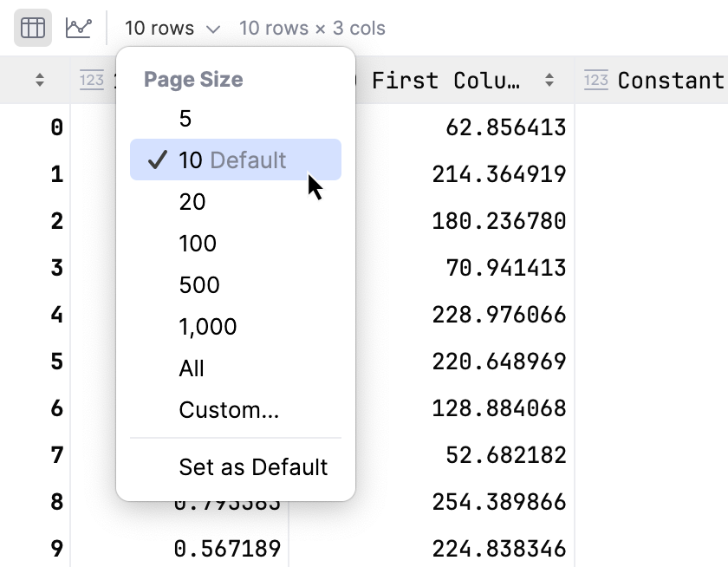Choose page size 5 from the menu
Image resolution: width=728 pixels, height=567 pixels.
tap(184, 118)
